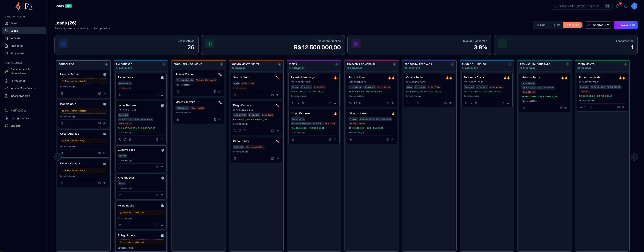644x252 pixels.
Task: Edit Fernanda Costa lead
Action: click(503, 103)
